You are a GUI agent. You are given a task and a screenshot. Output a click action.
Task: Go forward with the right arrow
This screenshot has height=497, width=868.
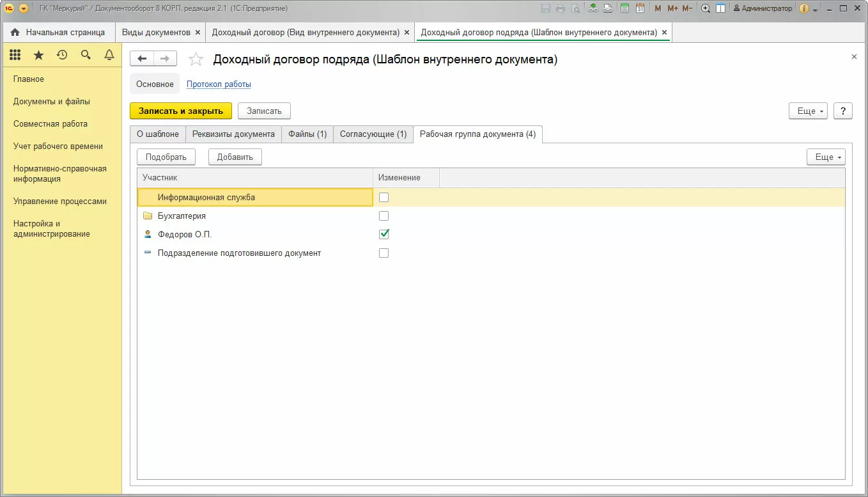[165, 59]
